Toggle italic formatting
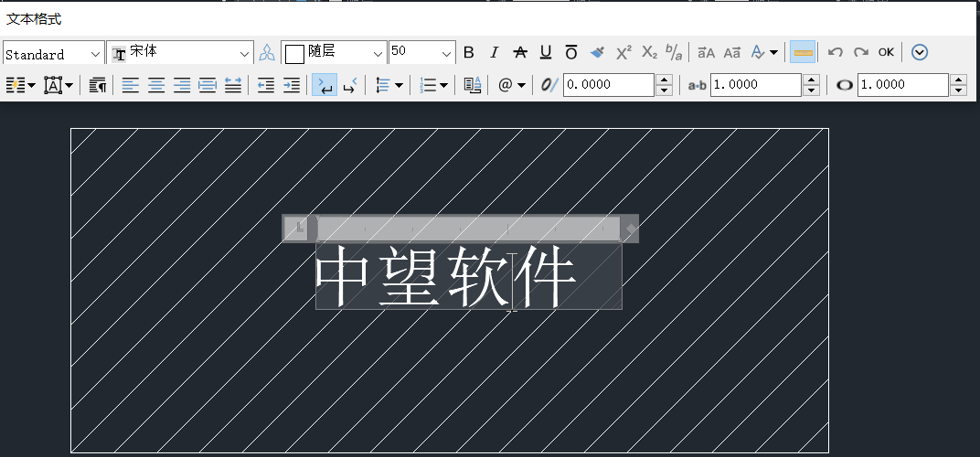The image size is (980, 457). click(494, 53)
